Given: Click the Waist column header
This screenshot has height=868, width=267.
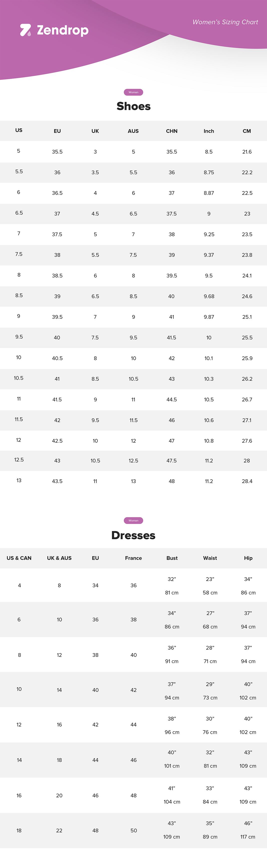Looking at the screenshot, I should coord(210,558).
